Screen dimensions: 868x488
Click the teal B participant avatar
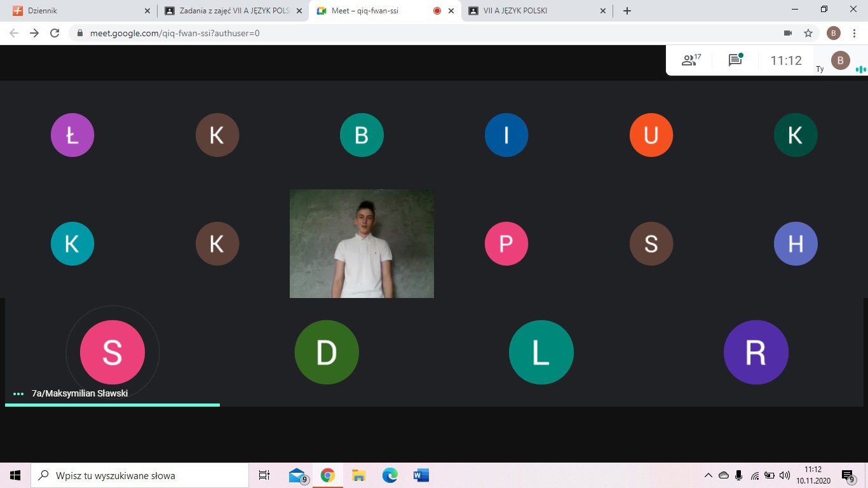pos(362,135)
